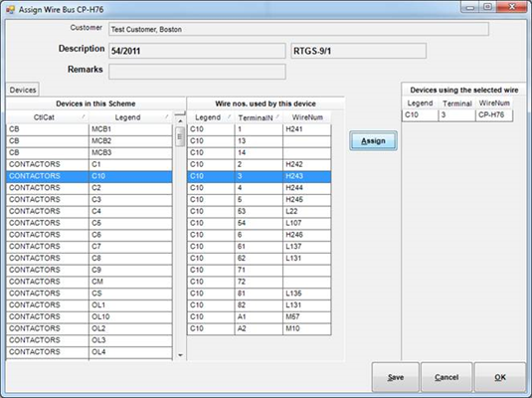The image size is (532, 398).
Task: Select the MCB2 device row
Action: tap(89, 141)
